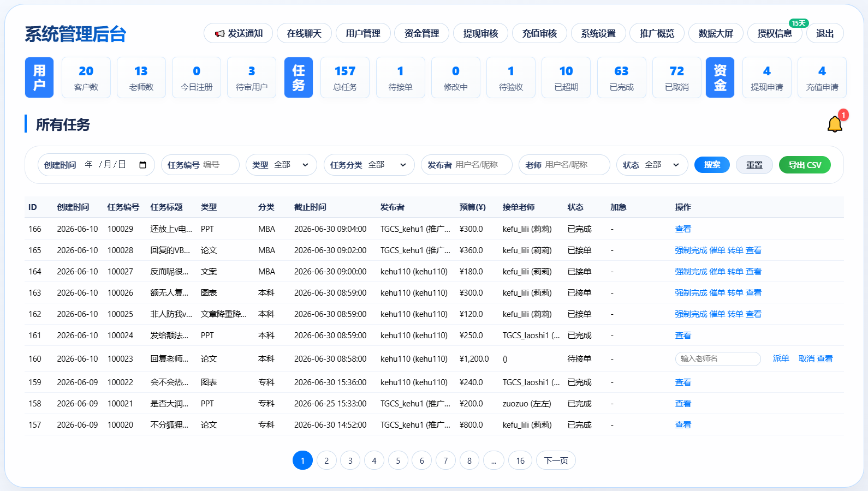Viewport: 868px width, 491px height.
Task: Open the 已完成 63 card
Action: (622, 77)
